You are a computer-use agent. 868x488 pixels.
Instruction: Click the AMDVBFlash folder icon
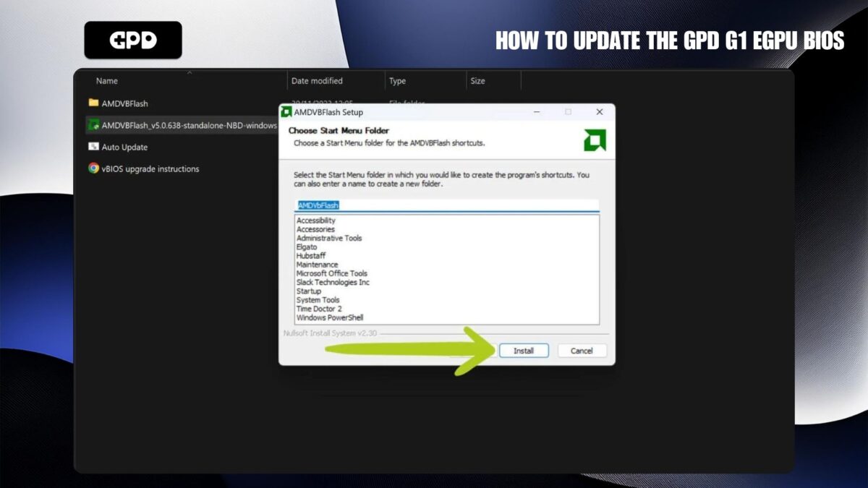[93, 103]
